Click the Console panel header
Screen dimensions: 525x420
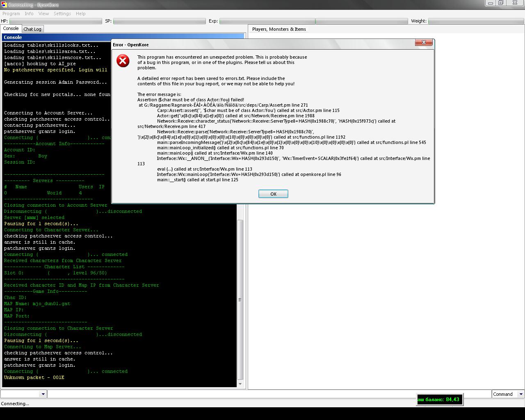point(123,37)
